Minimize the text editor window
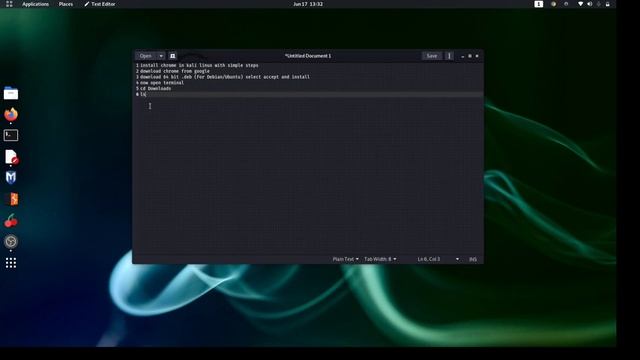Screen dimensions: 640x360 462,56
